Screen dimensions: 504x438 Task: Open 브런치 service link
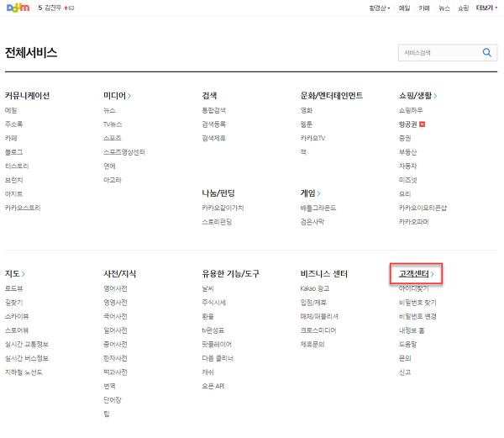[x=13, y=180]
